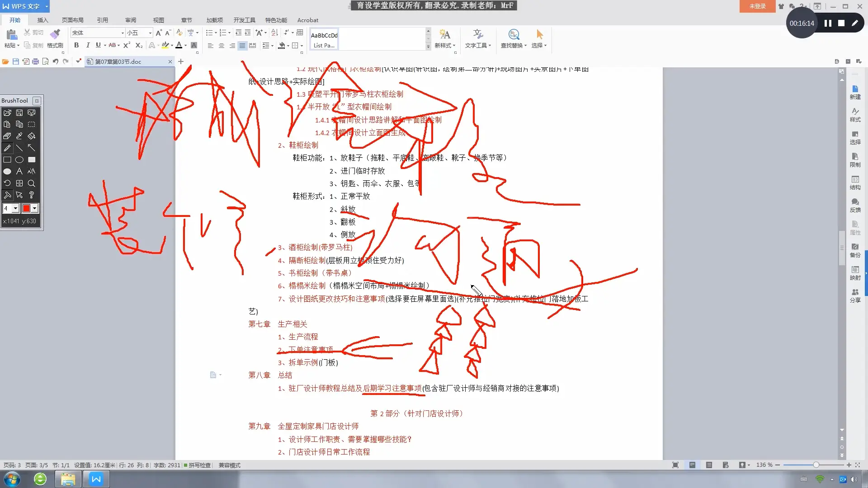Viewport: 868px width, 488px height.
Task: Click the 未登录 login button
Action: point(757,6)
